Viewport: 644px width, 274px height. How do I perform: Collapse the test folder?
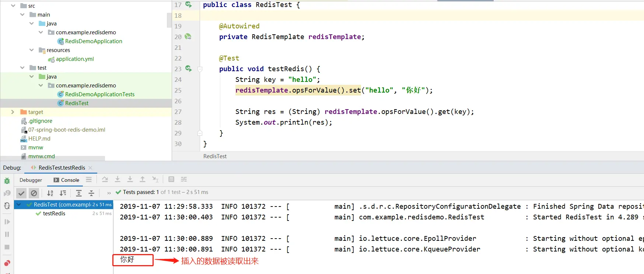coord(22,67)
